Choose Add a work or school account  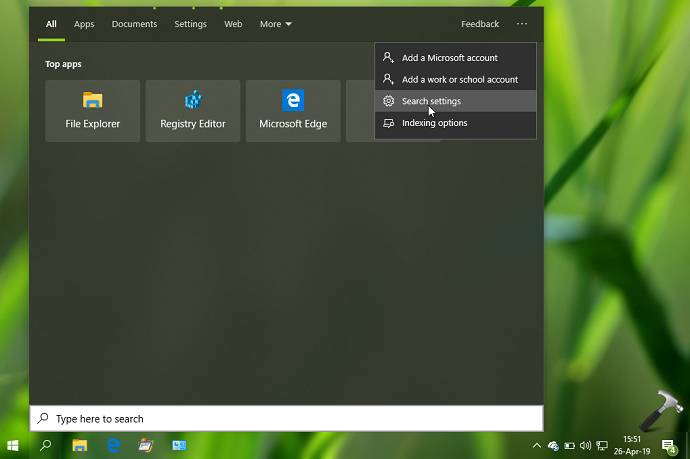(455, 80)
